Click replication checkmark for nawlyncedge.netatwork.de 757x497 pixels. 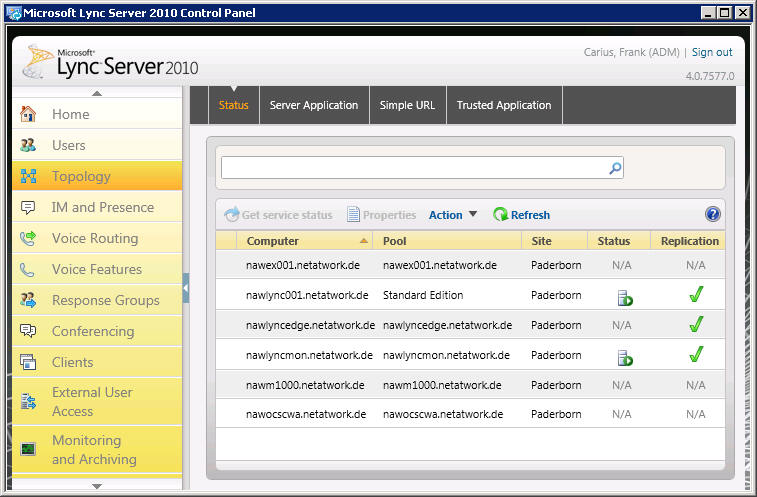click(x=696, y=324)
